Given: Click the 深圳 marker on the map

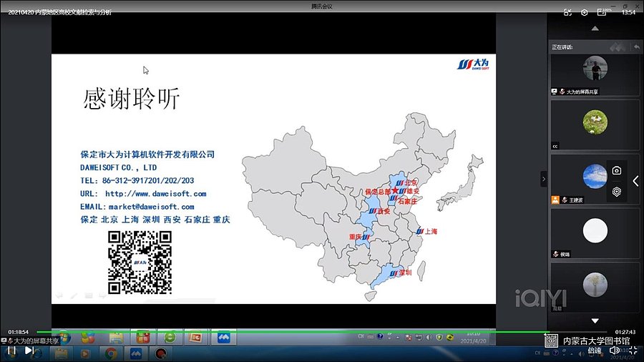Looking at the screenshot, I should click(401, 273).
